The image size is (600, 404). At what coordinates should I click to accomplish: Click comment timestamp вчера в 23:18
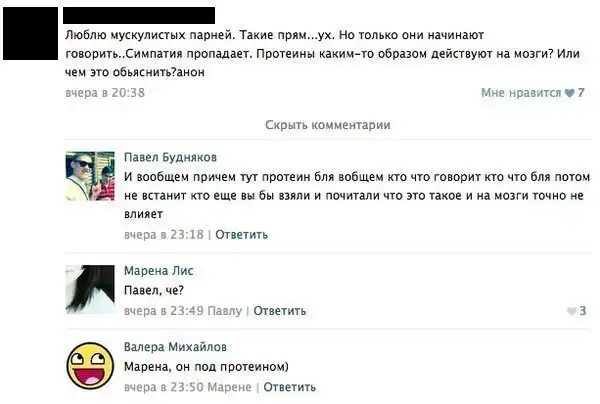[x=164, y=235]
